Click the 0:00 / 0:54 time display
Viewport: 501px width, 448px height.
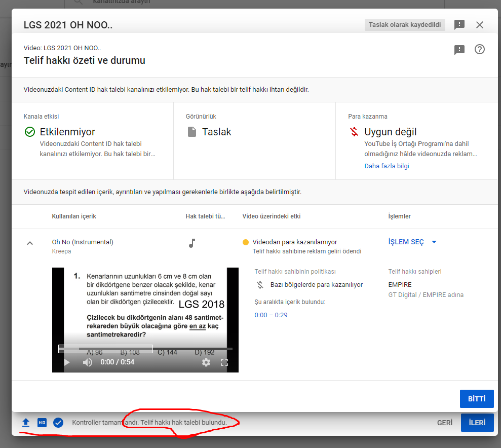[x=117, y=362]
